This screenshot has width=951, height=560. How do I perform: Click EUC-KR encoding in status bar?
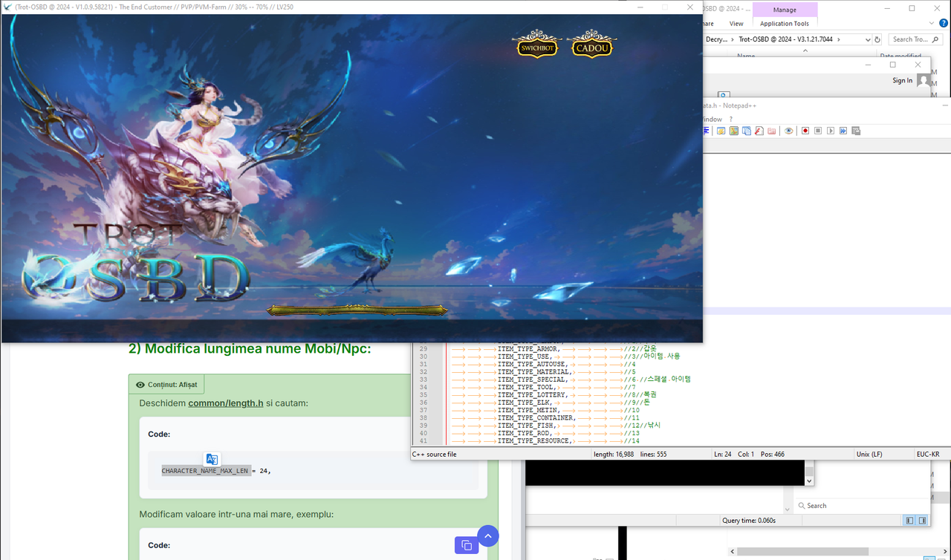tap(928, 454)
